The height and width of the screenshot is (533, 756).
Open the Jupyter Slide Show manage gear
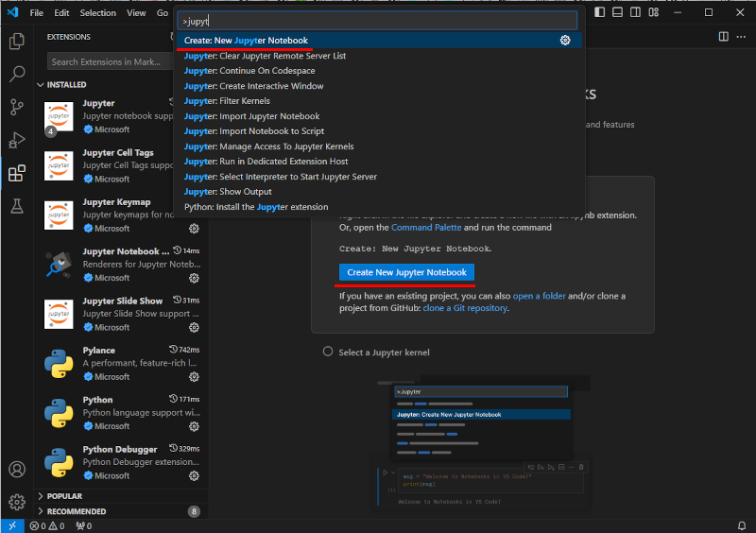click(194, 328)
